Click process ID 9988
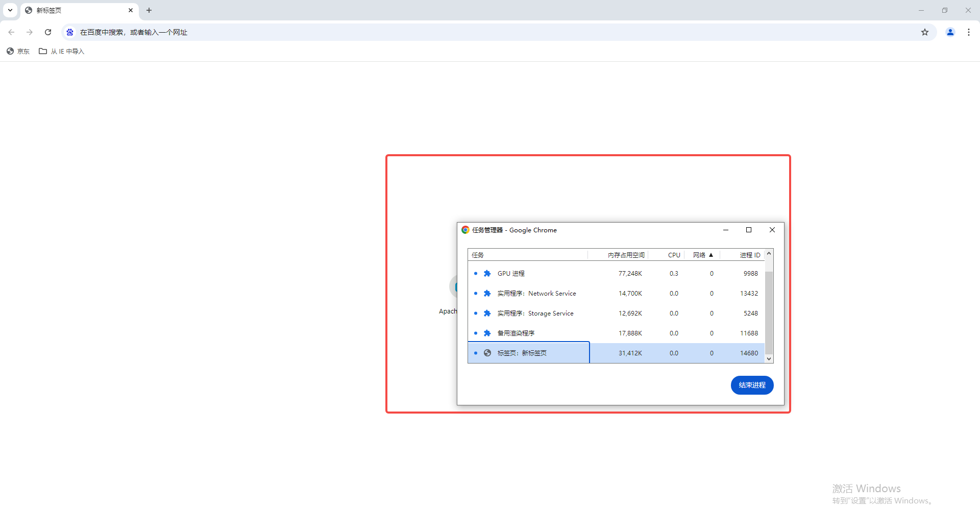Image resolution: width=980 pixels, height=531 pixels. (751, 274)
